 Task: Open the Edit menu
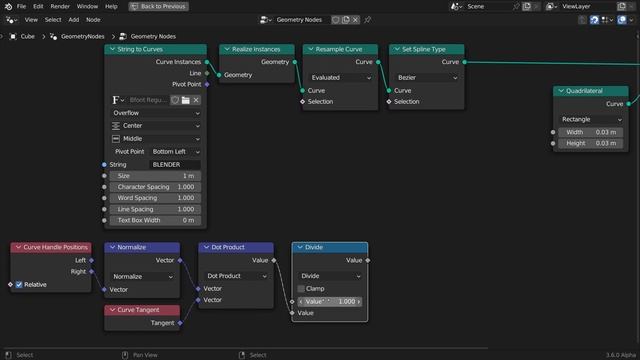tap(38, 7)
